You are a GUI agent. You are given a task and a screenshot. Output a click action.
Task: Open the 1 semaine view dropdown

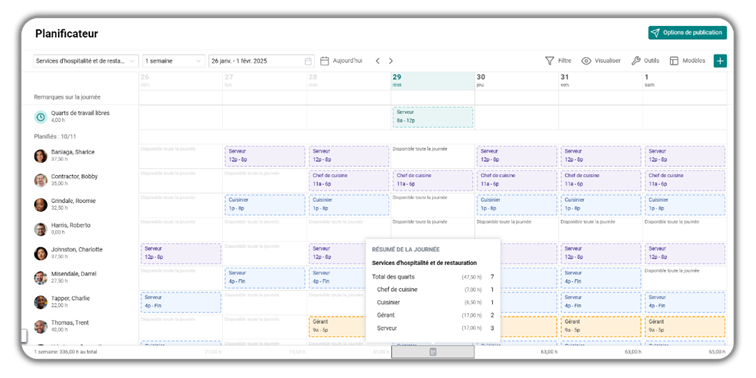point(174,61)
